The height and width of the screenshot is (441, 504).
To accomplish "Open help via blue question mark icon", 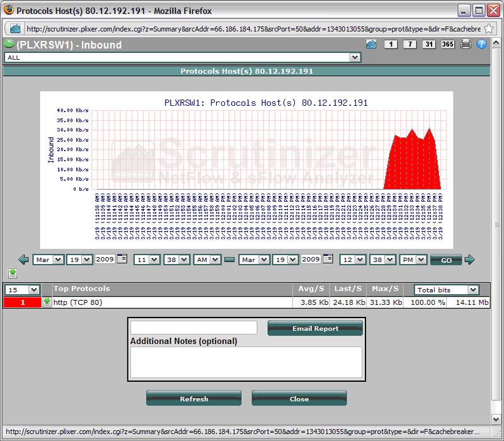I will [481, 44].
